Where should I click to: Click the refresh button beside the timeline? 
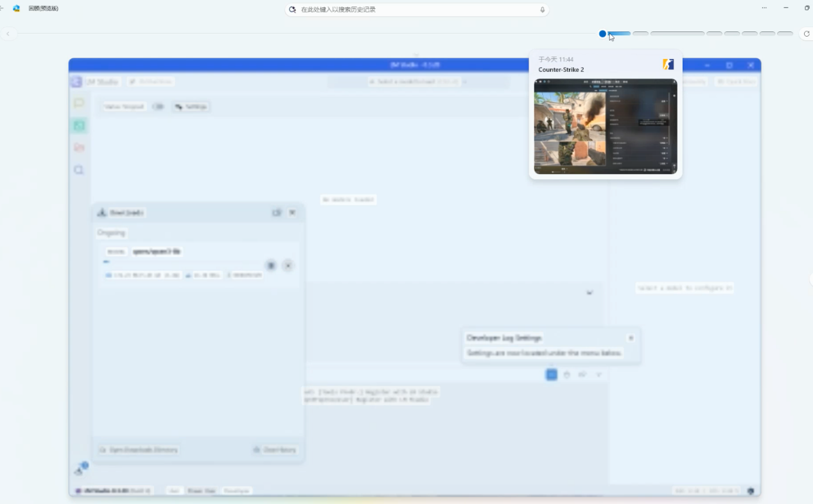coord(807,33)
